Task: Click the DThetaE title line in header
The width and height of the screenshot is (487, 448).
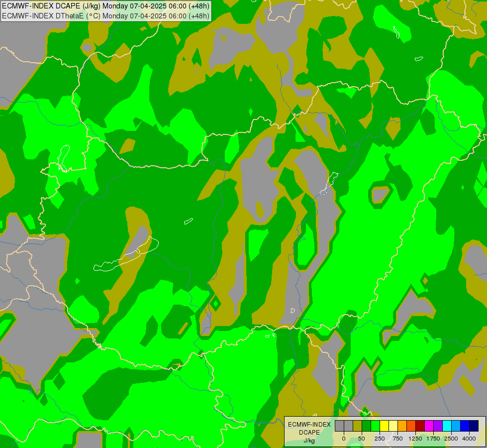Action: (105, 16)
